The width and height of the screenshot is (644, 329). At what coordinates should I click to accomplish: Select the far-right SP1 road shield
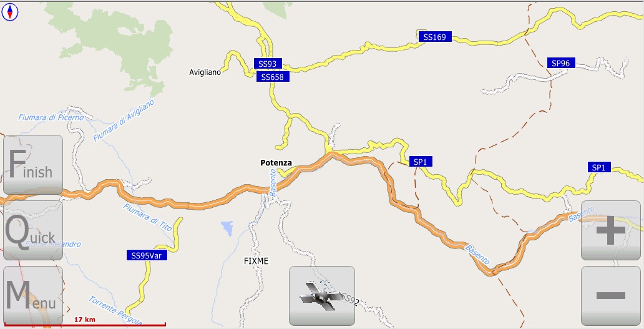(x=599, y=167)
